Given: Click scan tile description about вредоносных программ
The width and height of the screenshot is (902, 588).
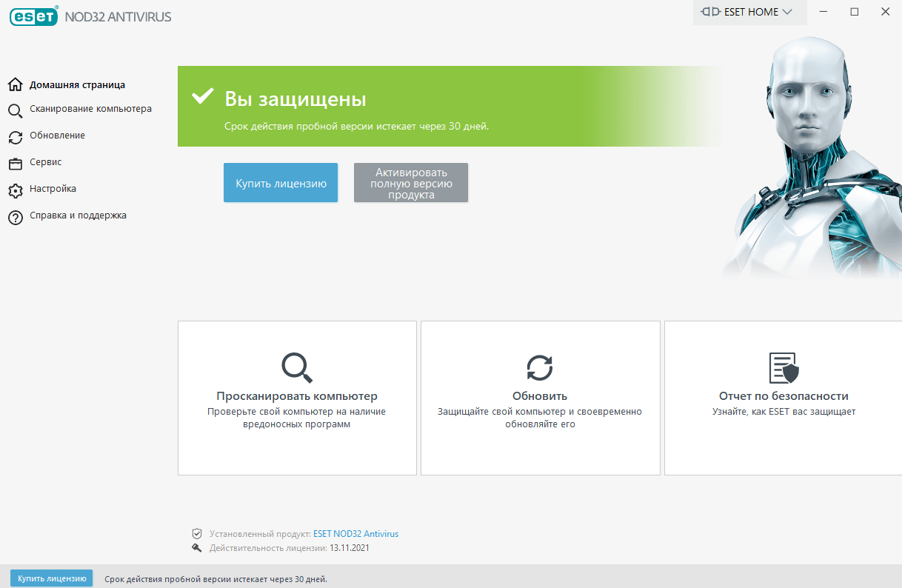Looking at the screenshot, I should pos(297,418).
